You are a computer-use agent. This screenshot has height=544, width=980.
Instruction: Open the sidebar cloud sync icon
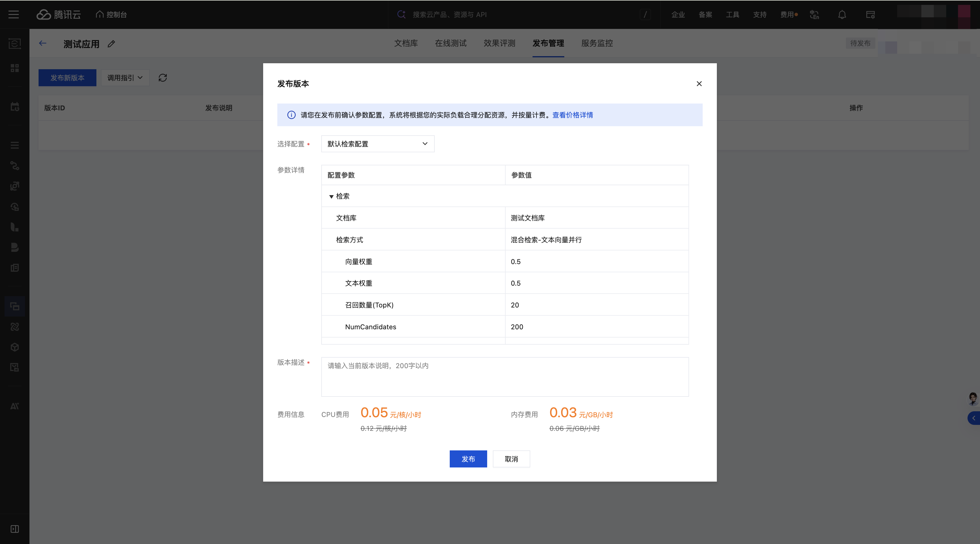[14, 207]
